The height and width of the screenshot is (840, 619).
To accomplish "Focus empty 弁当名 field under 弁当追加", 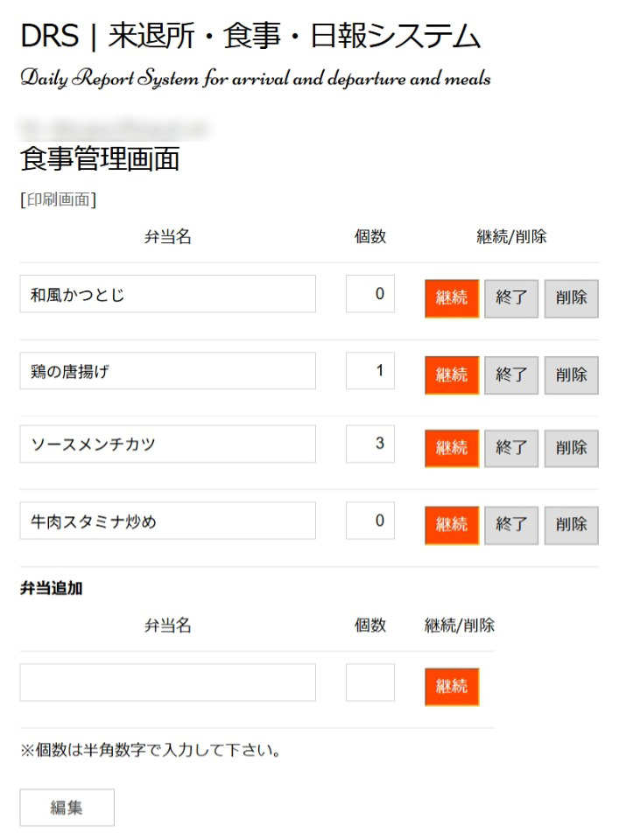I will tap(168, 682).
